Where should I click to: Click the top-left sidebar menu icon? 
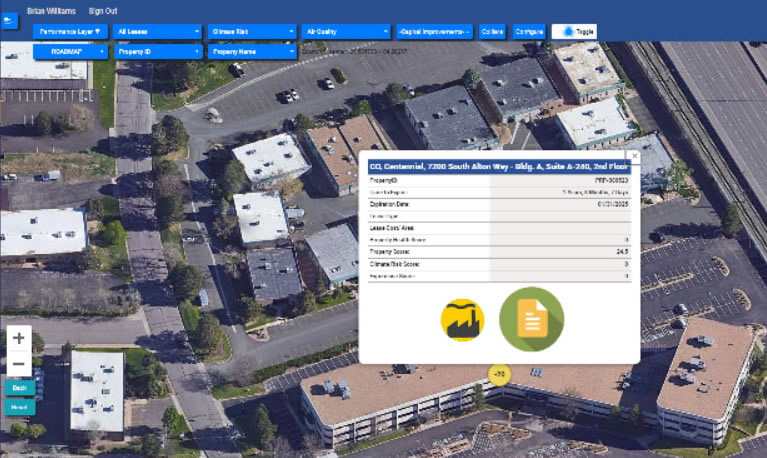tap(10, 20)
